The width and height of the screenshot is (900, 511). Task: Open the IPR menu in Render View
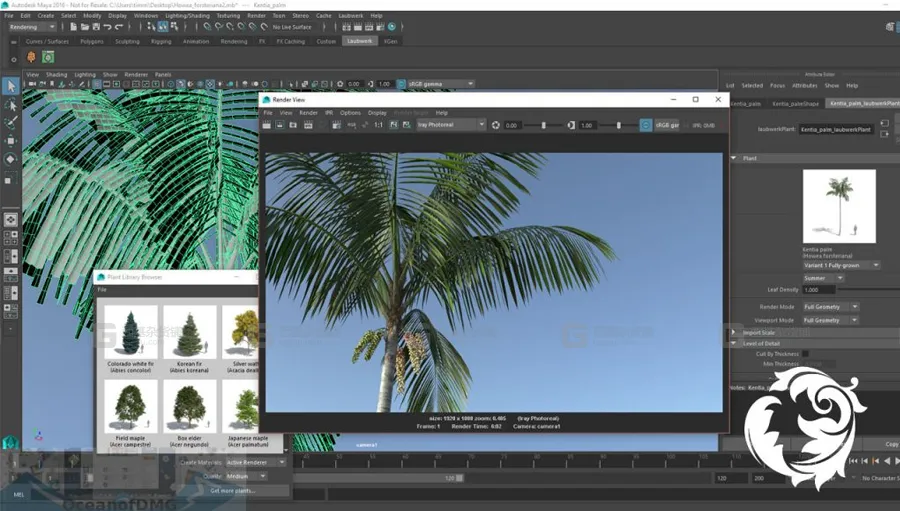(x=329, y=113)
